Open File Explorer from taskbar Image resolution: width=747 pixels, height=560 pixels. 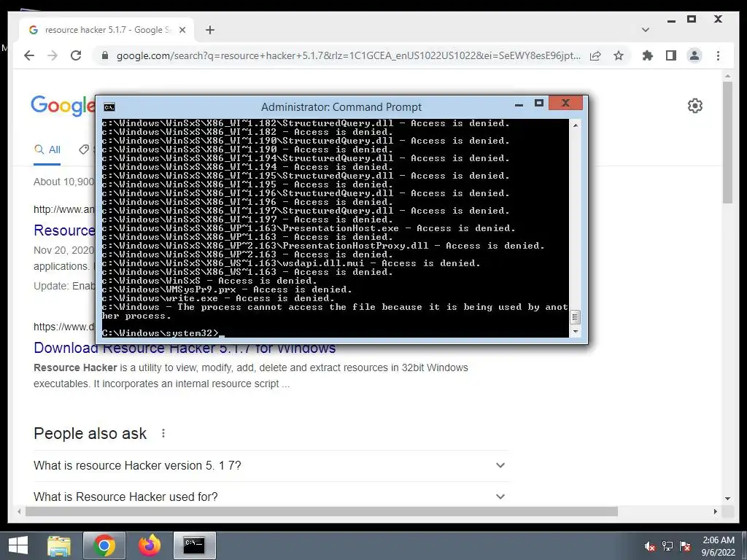point(59,545)
